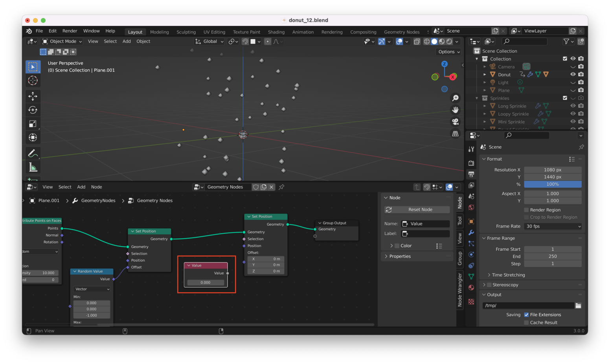
Task: Hide the Long Sprinkle object in viewport
Action: (573, 106)
